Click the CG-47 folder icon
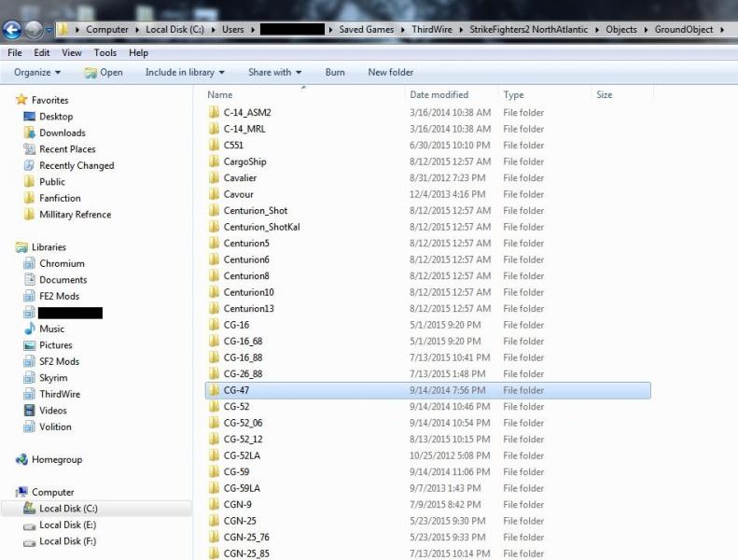 coord(214,390)
